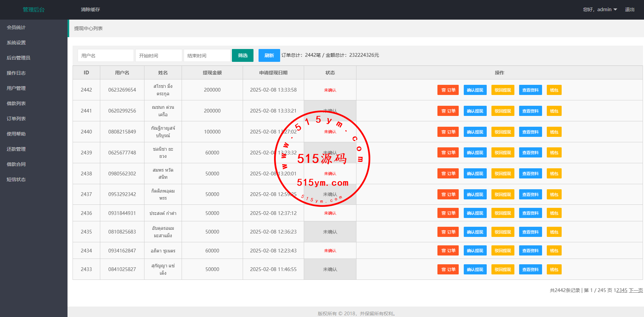Open 会员统计 in the sidebar

[16, 27]
